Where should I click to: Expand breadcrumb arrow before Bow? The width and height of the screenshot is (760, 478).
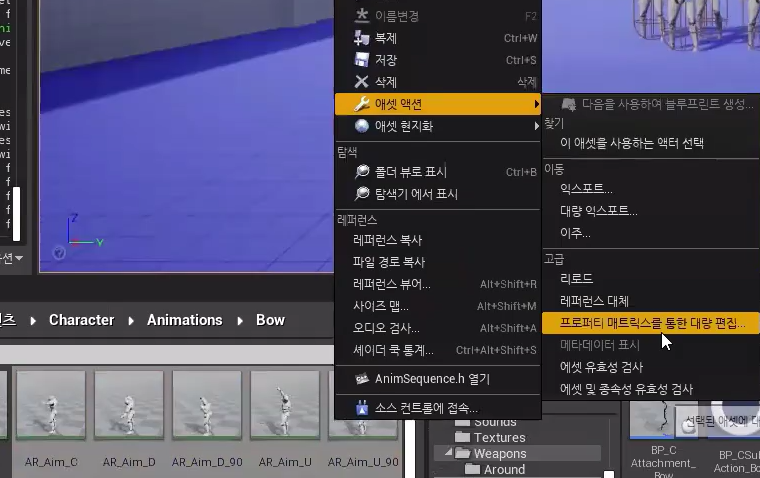pyautogui.click(x=240, y=320)
